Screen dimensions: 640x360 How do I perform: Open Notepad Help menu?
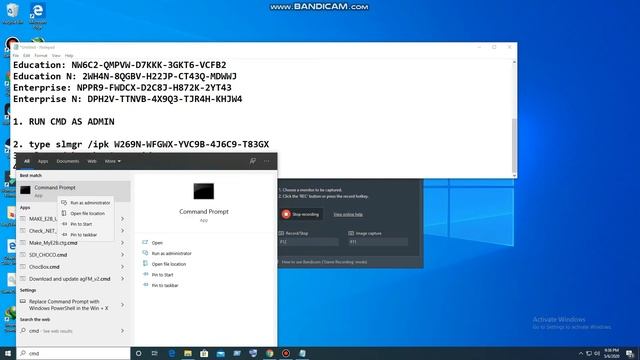point(69,56)
